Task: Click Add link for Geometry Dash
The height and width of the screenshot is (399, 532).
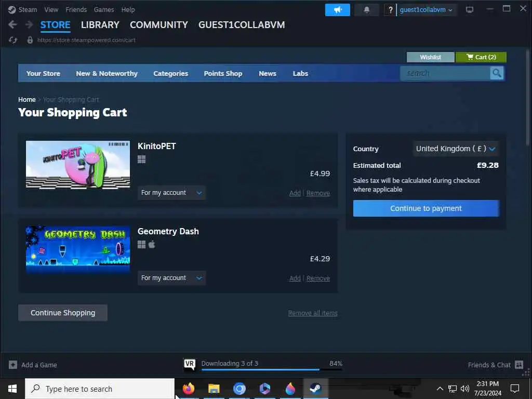Action: pos(295,278)
